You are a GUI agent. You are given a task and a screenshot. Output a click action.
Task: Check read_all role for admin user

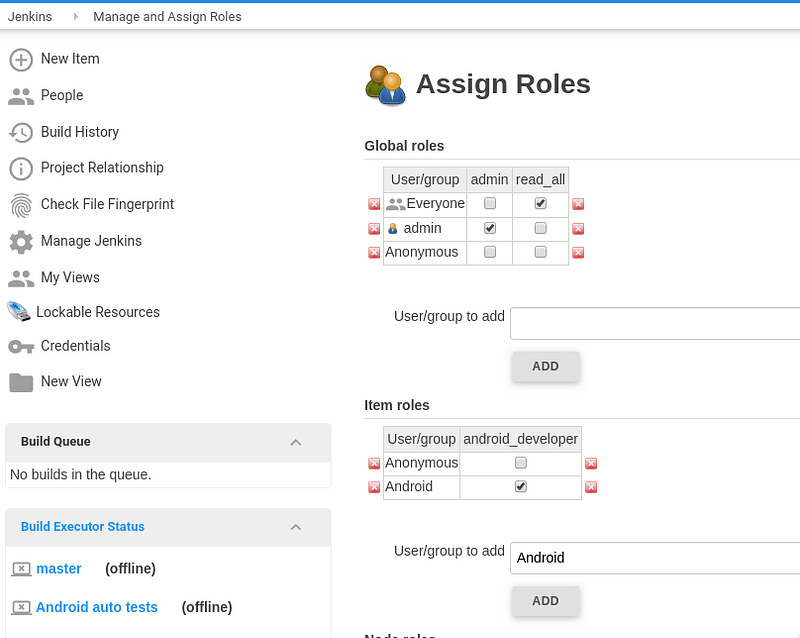(x=540, y=228)
